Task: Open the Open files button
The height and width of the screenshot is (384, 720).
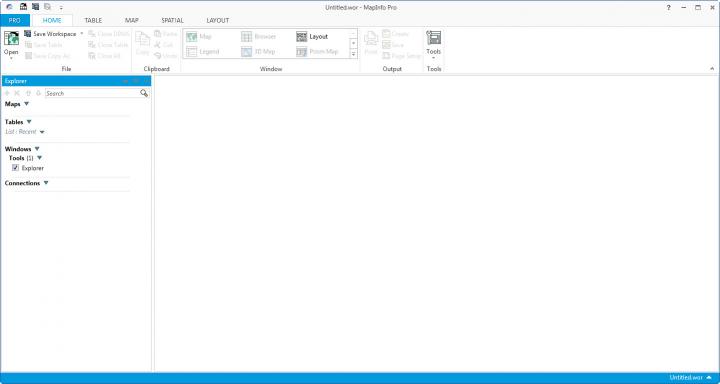Action: click(x=11, y=45)
